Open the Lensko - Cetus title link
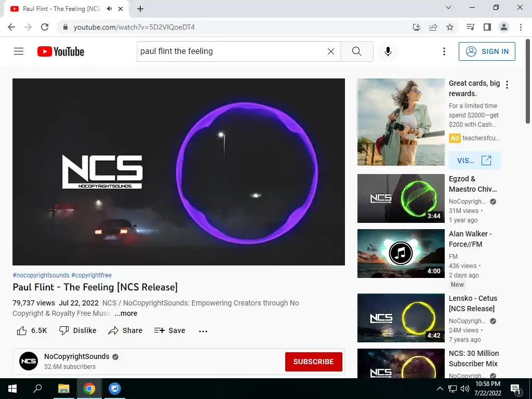 point(473,303)
